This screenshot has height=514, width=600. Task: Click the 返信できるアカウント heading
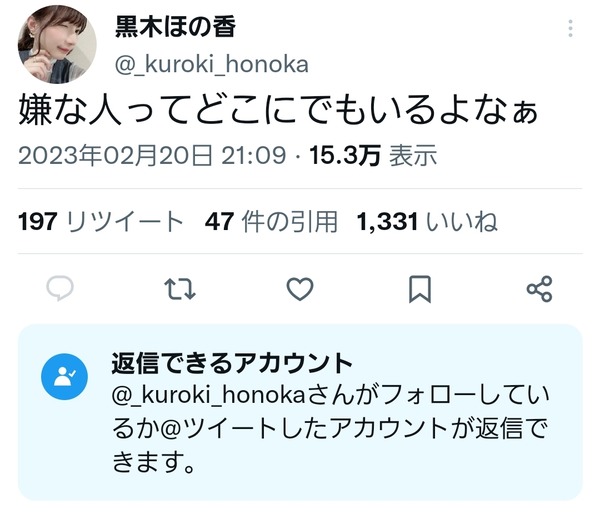(x=232, y=363)
